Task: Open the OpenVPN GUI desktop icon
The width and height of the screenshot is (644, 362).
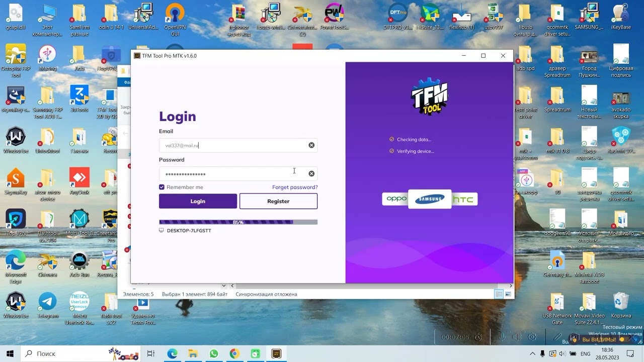Action: pyautogui.click(x=175, y=20)
